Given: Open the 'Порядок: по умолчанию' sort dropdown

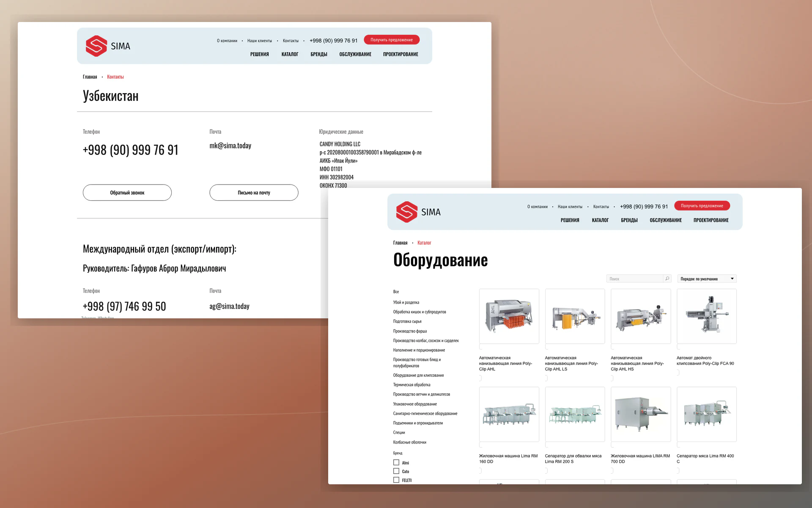Looking at the screenshot, I should (707, 279).
